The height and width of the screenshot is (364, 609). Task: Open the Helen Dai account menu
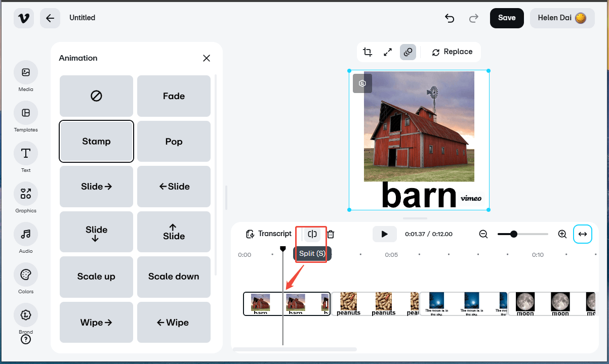pos(562,18)
